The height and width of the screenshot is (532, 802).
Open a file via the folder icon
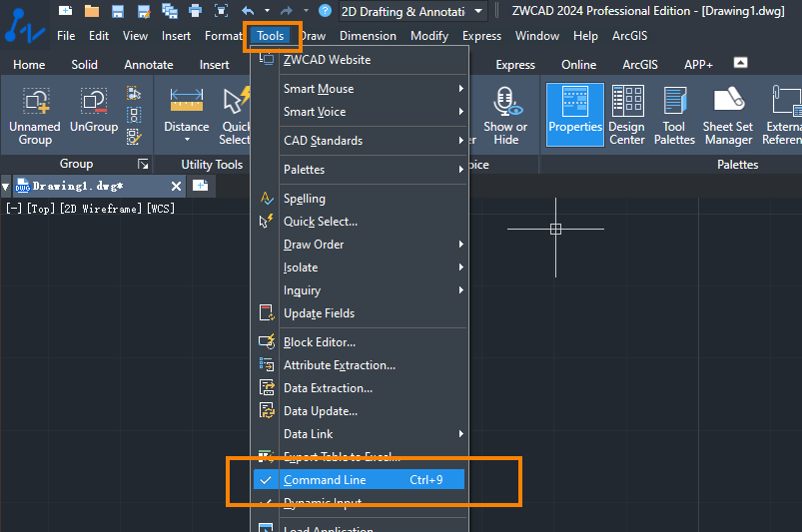click(x=92, y=11)
